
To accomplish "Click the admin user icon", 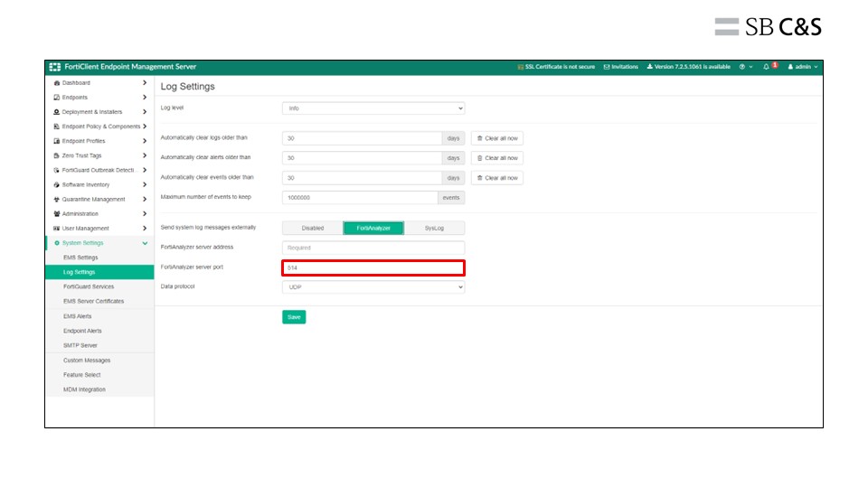I will [790, 67].
